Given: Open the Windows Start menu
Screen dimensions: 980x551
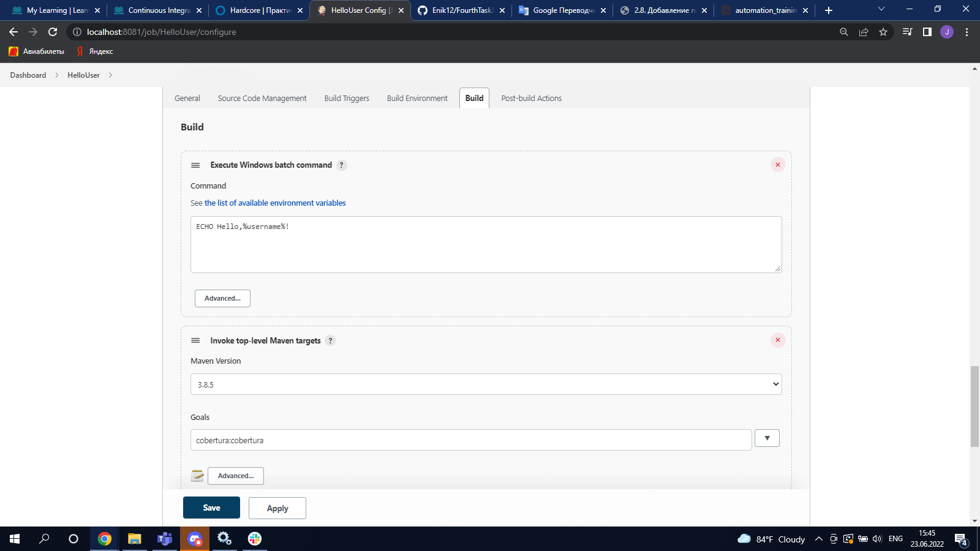Looking at the screenshot, I should coord(15,539).
